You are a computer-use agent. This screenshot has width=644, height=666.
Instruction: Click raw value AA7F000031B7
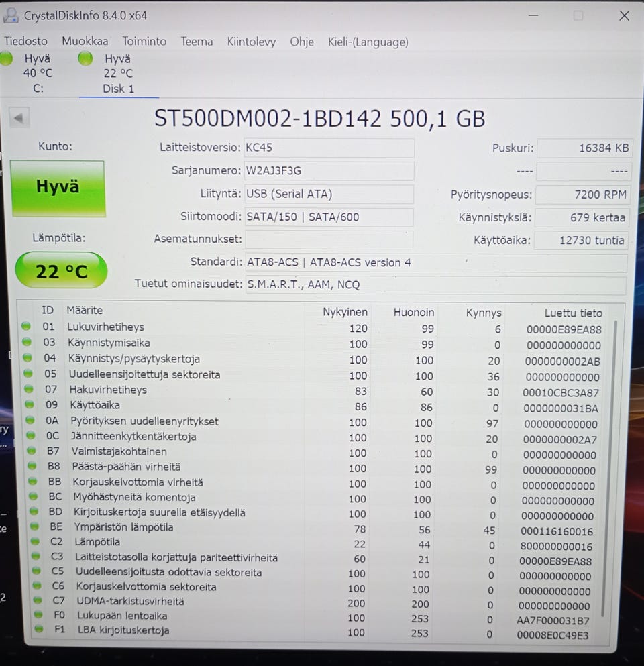click(553, 620)
